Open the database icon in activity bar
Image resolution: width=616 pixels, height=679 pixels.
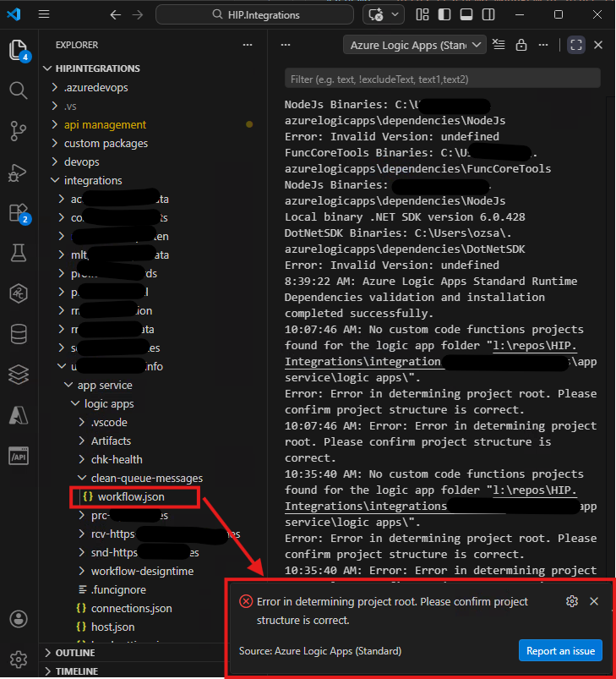point(19,334)
